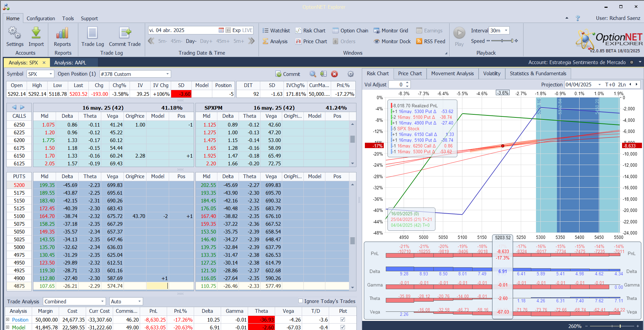The image size is (644, 330).
Task: Switch to the Movement Analysis tab
Action: point(452,74)
